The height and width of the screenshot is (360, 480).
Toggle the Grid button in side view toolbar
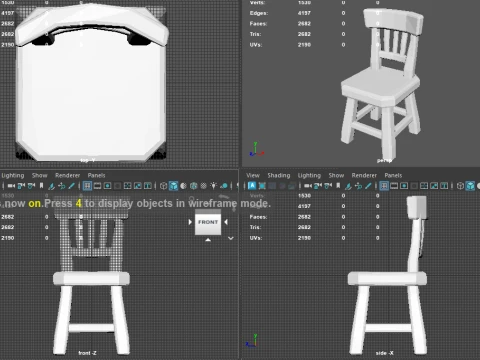(x=384, y=186)
